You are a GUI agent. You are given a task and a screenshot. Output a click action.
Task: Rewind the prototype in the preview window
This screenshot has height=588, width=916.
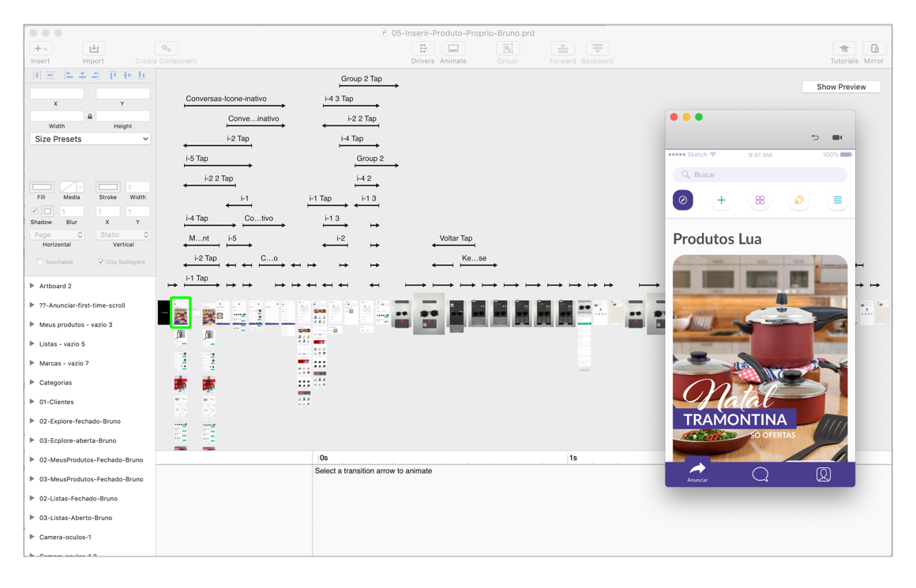815,137
